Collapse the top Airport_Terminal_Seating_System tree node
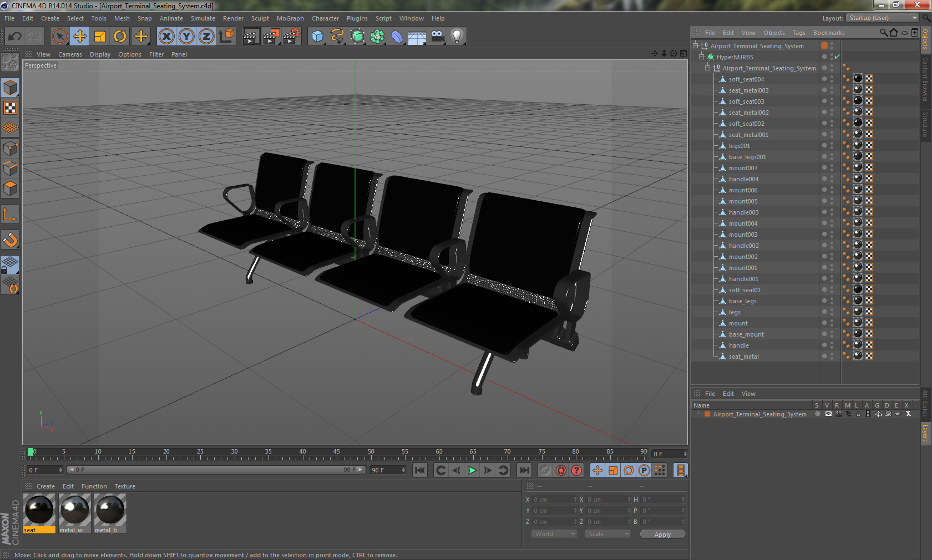 pos(695,45)
